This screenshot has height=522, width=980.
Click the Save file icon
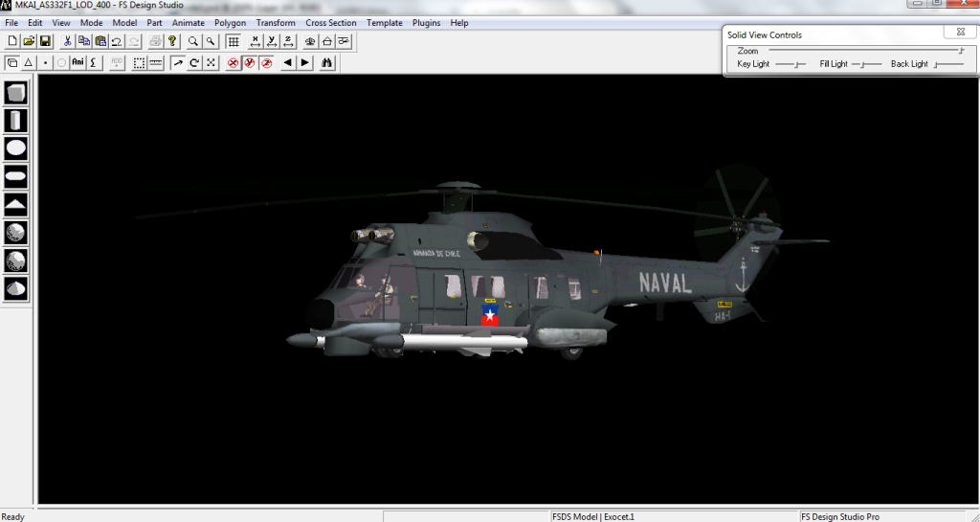tap(45, 41)
